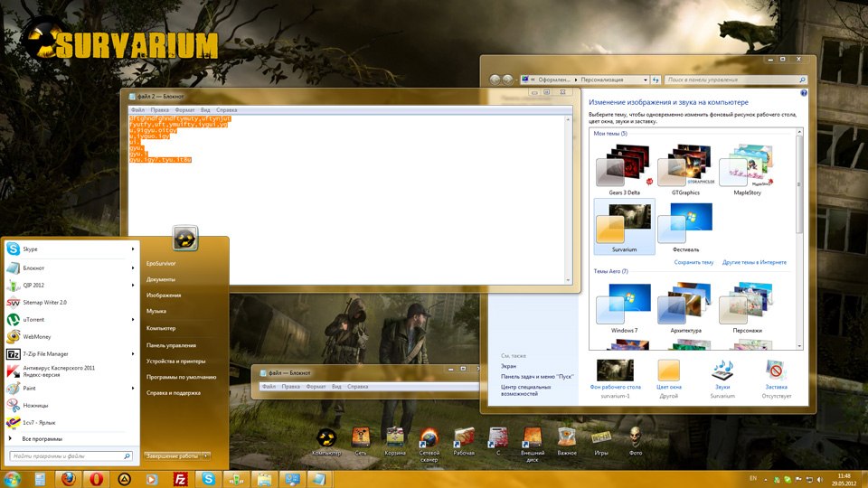Viewport: 868px width, 488px height.
Task: Open Справка menu in файл 2 Блокнот
Action: point(226,110)
